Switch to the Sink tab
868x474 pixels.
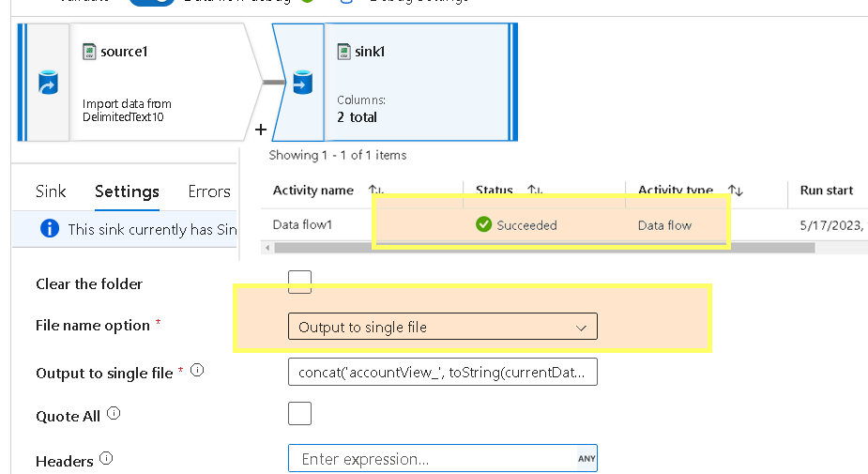tap(51, 191)
